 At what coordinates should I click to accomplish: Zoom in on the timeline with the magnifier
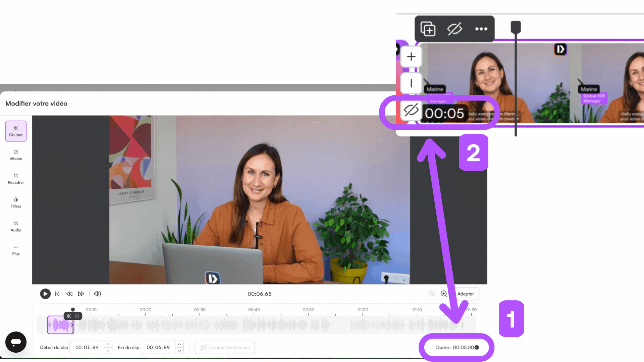point(443,294)
